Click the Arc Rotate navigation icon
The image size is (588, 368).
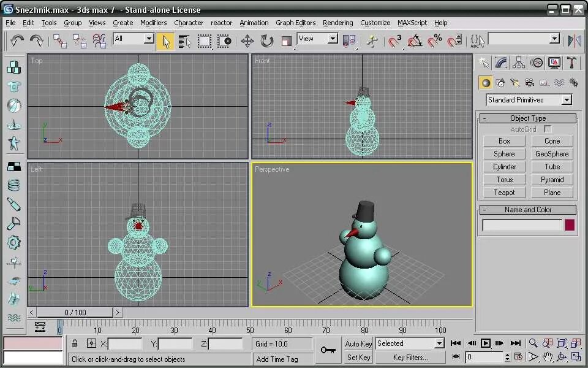pyautogui.click(x=562, y=356)
